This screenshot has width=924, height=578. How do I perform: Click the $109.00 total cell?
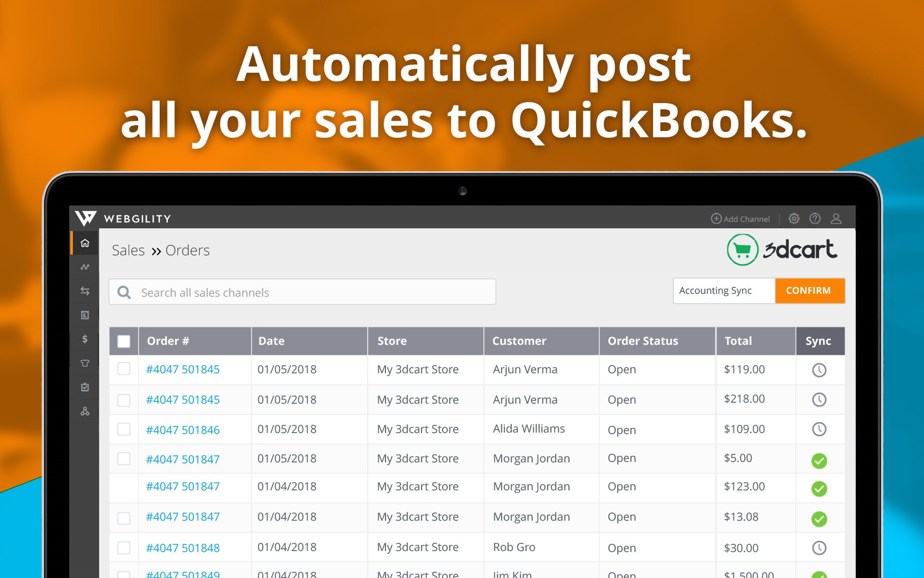[x=744, y=429]
